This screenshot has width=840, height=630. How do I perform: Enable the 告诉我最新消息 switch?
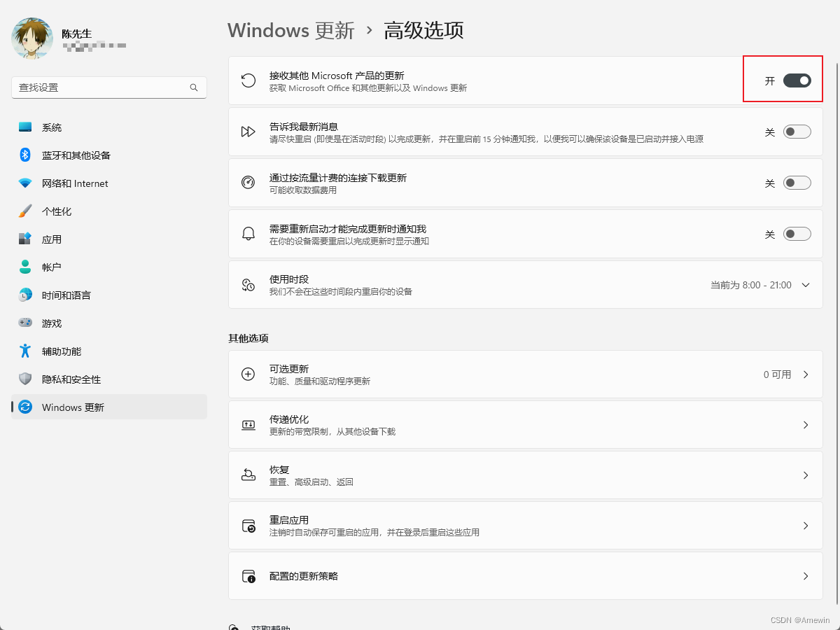click(x=797, y=131)
